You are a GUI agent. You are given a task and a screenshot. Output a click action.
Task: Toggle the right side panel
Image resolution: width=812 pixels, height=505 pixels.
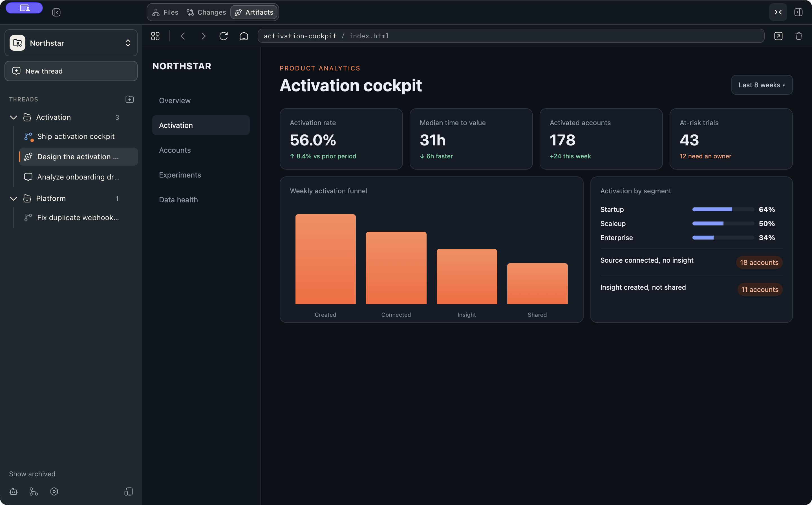(x=798, y=12)
